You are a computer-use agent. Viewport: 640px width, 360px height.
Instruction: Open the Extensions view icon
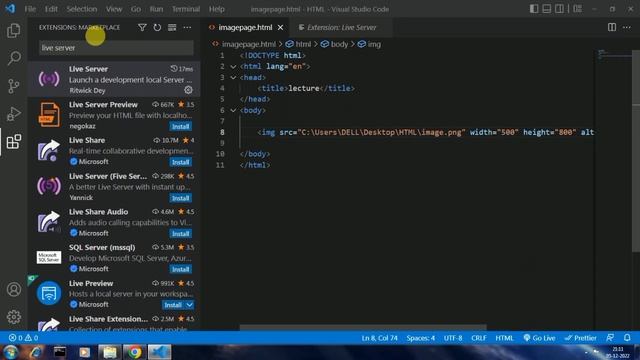13,141
